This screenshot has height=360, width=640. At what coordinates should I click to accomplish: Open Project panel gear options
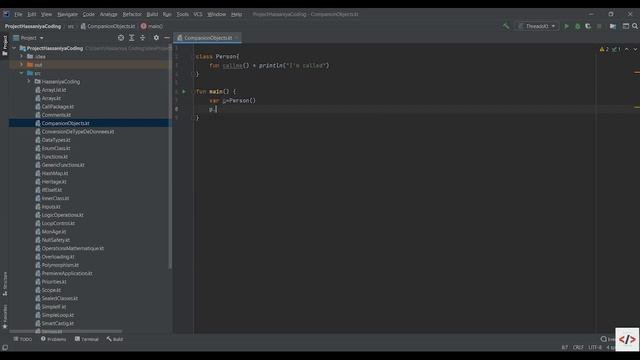click(156, 38)
